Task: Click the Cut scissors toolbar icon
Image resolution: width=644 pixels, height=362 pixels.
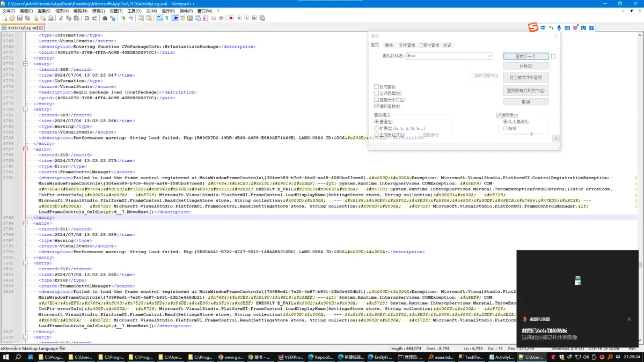Action: pos(61,18)
